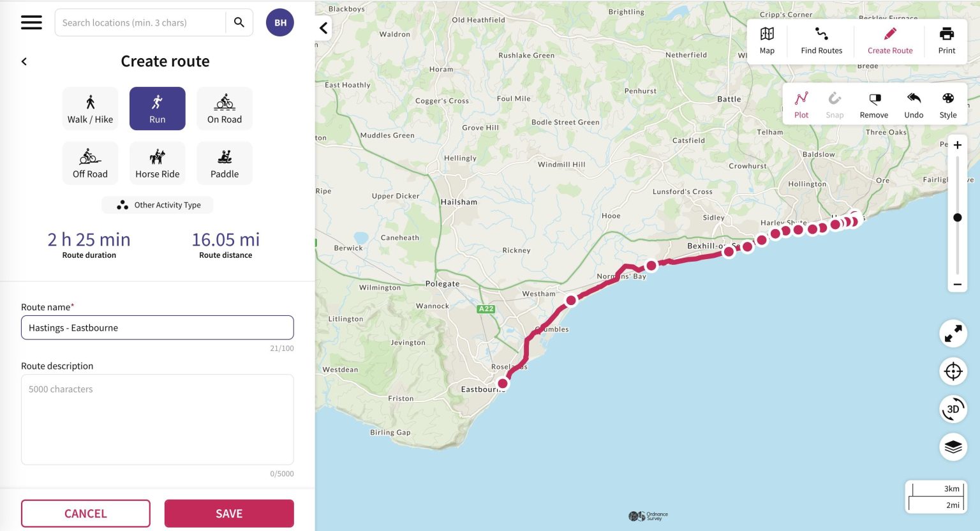Switch to the Find Routes tab
Viewport: 980px width, 531px height.
pyautogui.click(x=820, y=40)
